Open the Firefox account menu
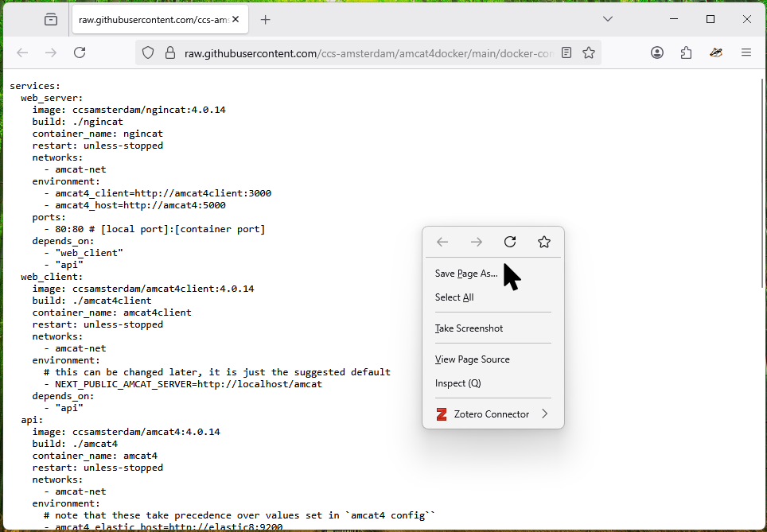Image resolution: width=767 pixels, height=532 pixels. 657,52
